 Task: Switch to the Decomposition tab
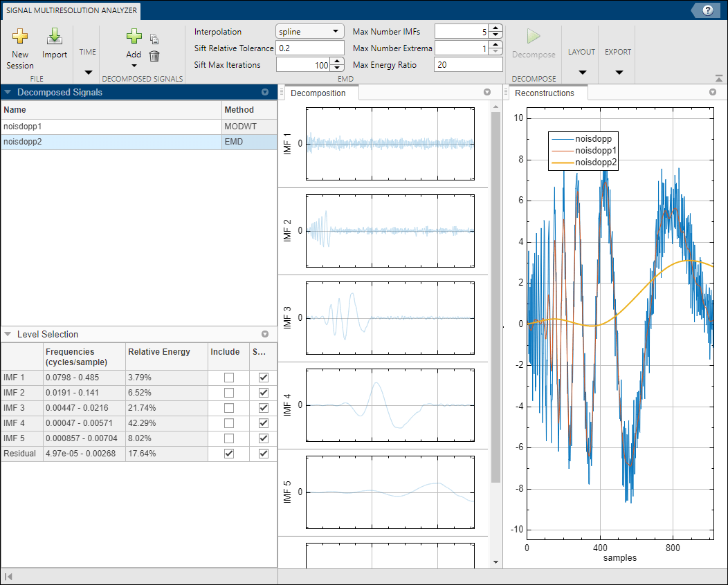pos(317,93)
